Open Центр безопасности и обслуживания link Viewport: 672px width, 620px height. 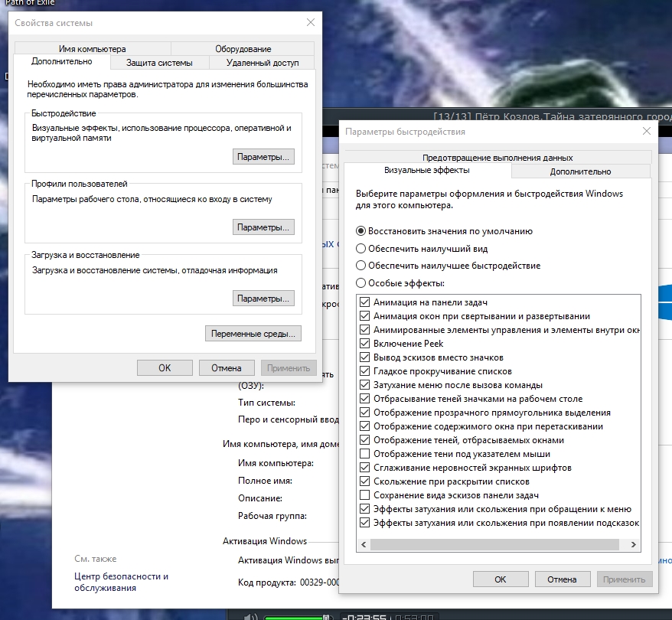[121, 582]
